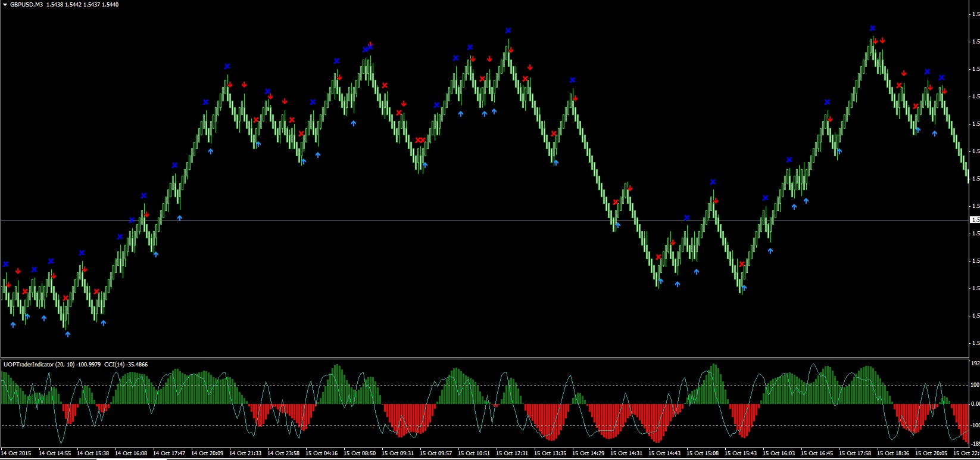The height and width of the screenshot is (460, 980).
Task: Click the 15 Oct 09:31 time label
Action: click(x=398, y=453)
